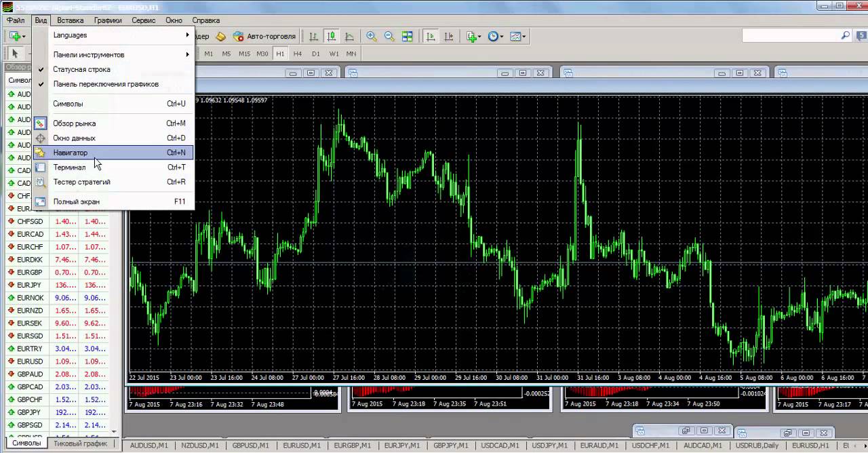The height and width of the screenshot is (453, 868).
Task: Set timeframe to D1
Action: (x=316, y=54)
